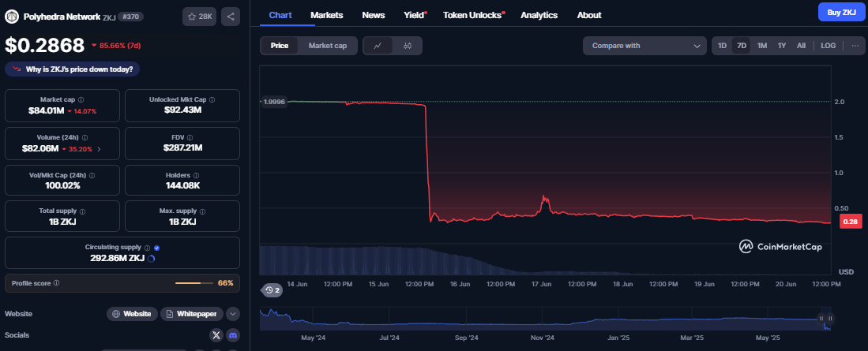Click the Vol/Mkt Cap info icon
Screen dimensions: 868x351
[92, 175]
